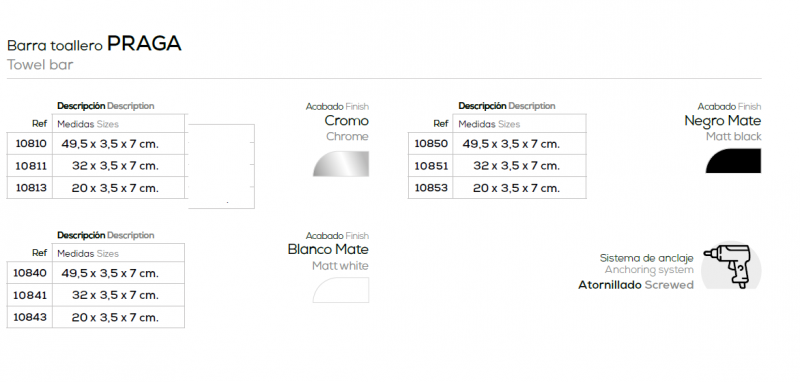Click reference 10840 in white table

pos(30,273)
